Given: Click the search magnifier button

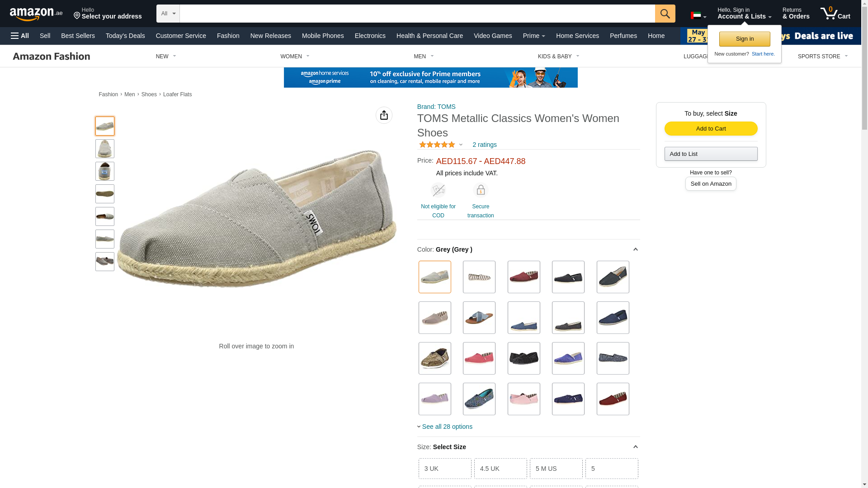Looking at the screenshot, I should click(x=665, y=14).
